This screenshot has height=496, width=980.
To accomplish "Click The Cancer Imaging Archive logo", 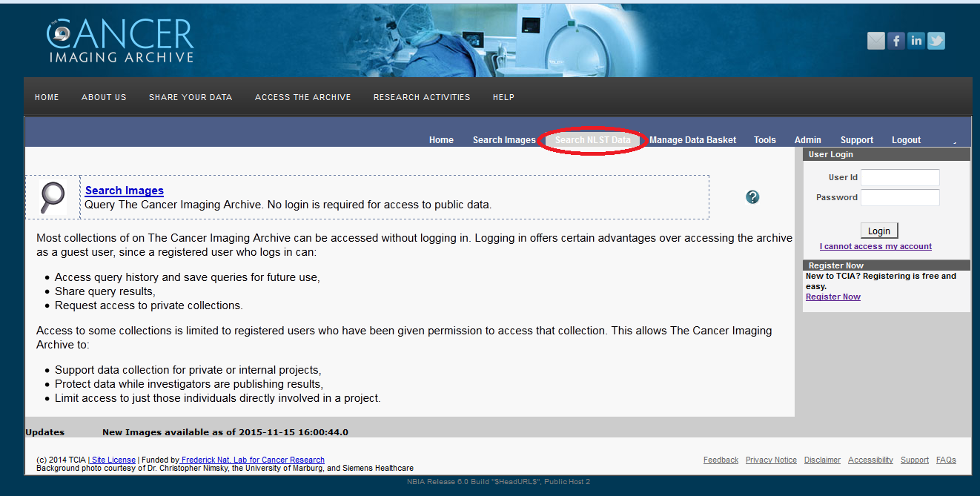I will pyautogui.click(x=119, y=41).
